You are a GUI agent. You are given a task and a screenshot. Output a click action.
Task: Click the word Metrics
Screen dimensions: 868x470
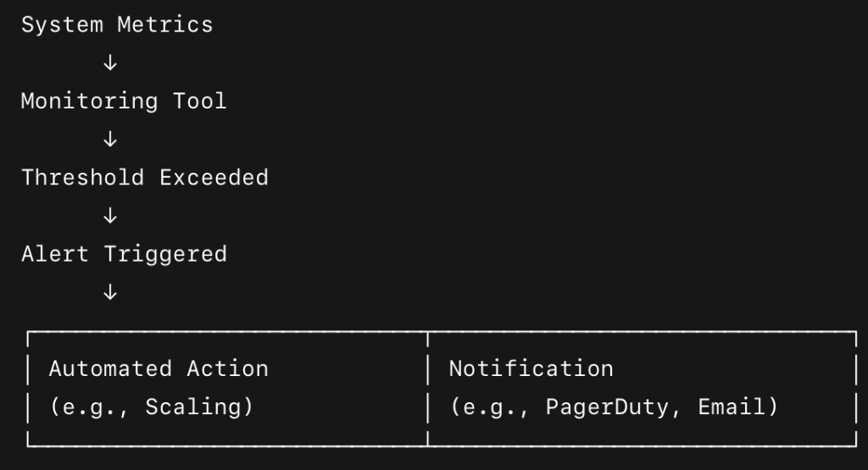point(165,25)
